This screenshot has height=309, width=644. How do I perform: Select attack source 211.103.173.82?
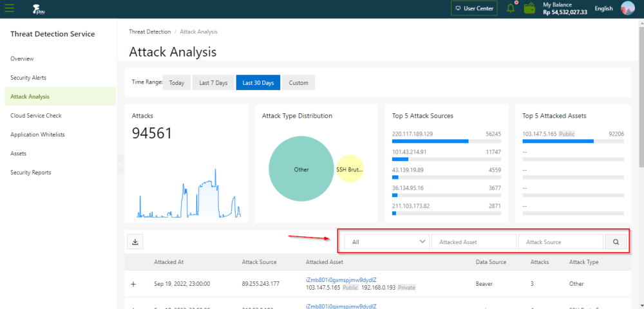pos(411,206)
